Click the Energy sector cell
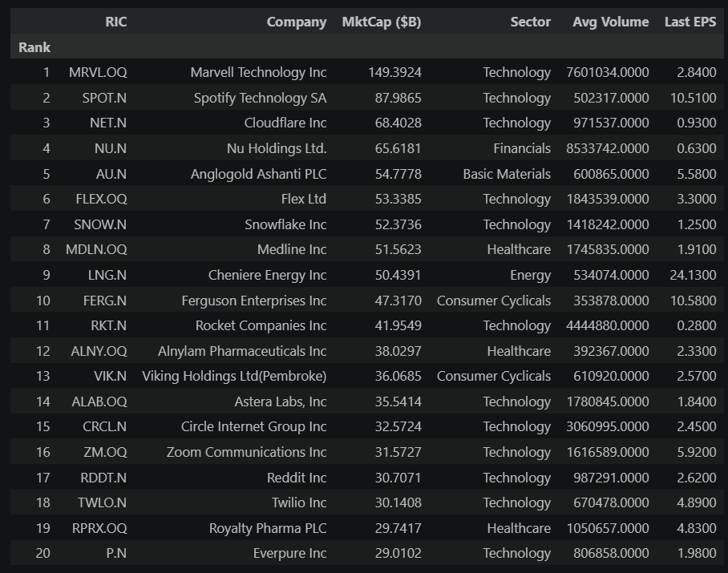Image resolution: width=728 pixels, height=573 pixels. pyautogui.click(x=530, y=275)
